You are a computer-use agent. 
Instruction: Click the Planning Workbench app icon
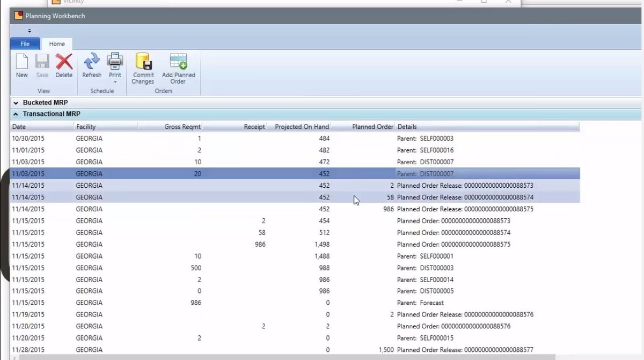[19, 16]
